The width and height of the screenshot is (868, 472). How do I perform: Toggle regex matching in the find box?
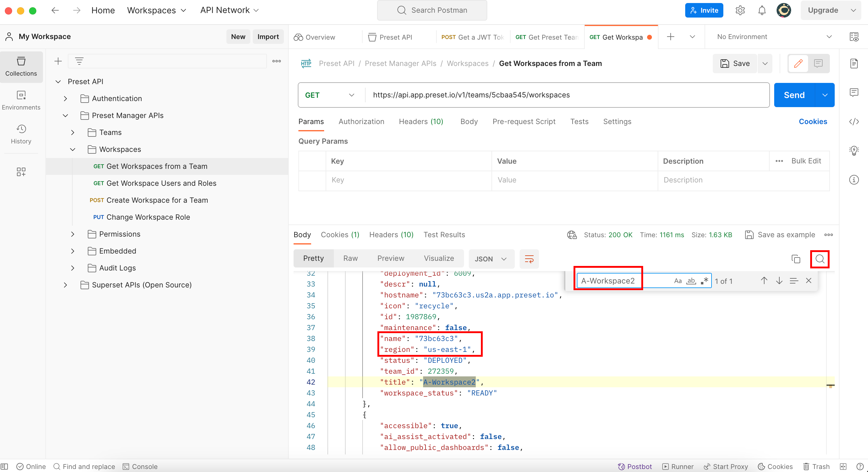pos(704,281)
